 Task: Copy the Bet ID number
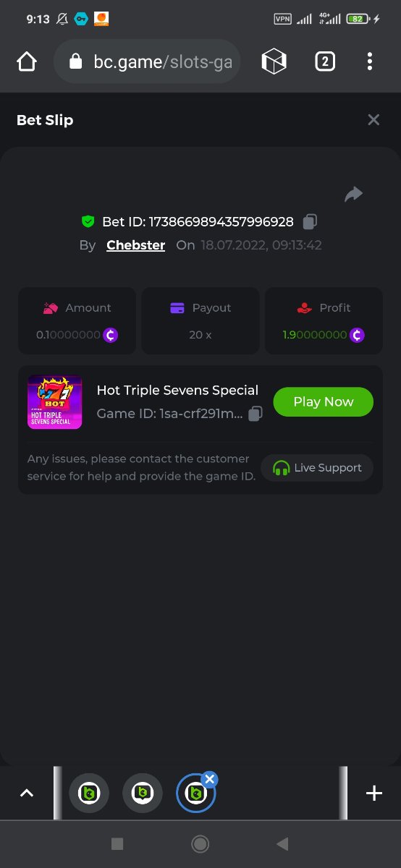coord(310,221)
